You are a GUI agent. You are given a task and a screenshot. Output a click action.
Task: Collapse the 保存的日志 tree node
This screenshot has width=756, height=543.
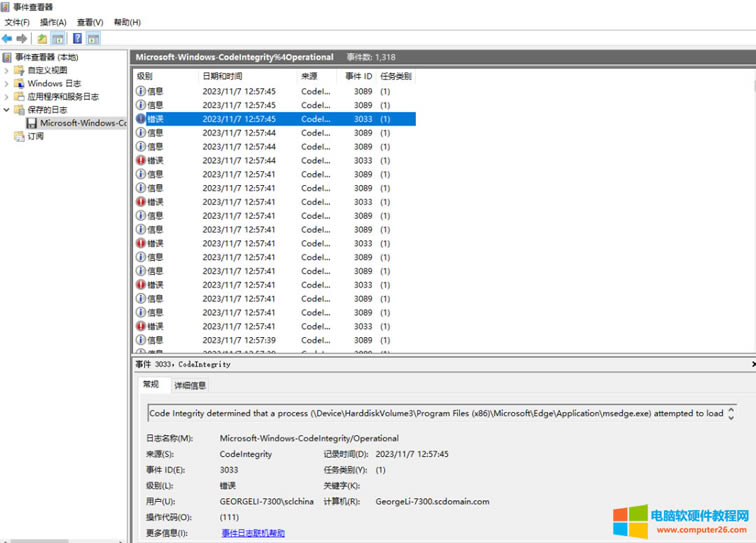(7, 110)
